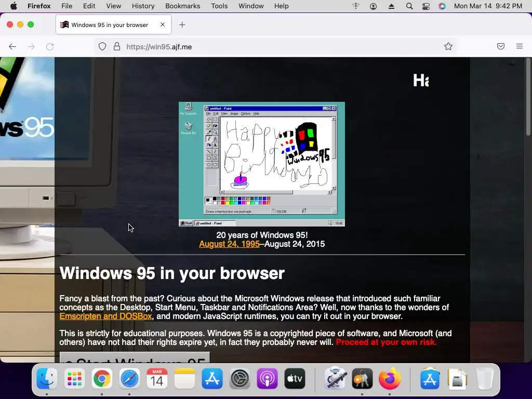Open a new tab with plus button
The height and width of the screenshot is (399, 532).
coord(182,25)
